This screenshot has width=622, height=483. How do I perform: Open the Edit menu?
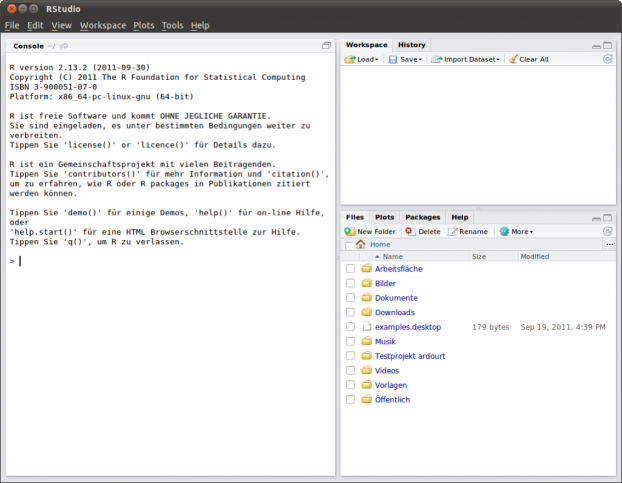click(x=35, y=25)
